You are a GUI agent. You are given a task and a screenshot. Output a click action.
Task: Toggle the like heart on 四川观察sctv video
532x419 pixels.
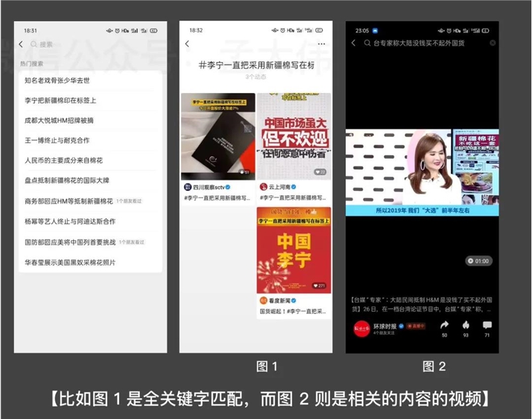coord(242,172)
